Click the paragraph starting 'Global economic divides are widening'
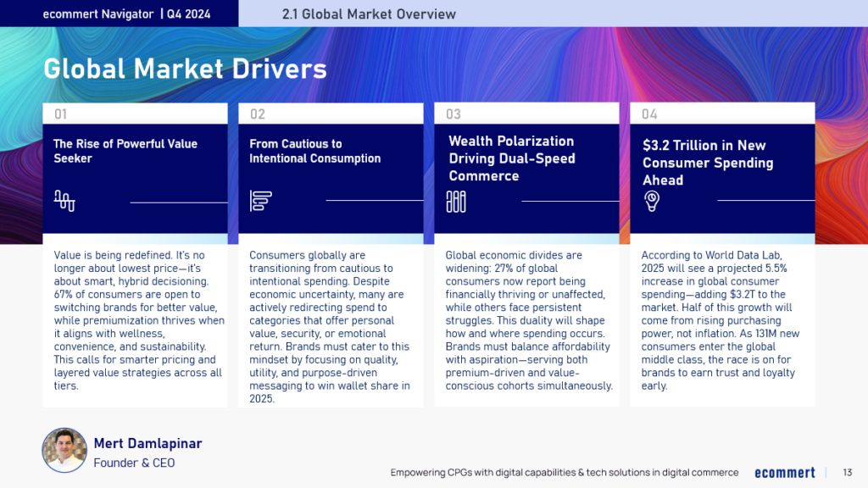868x488 pixels. coord(529,320)
